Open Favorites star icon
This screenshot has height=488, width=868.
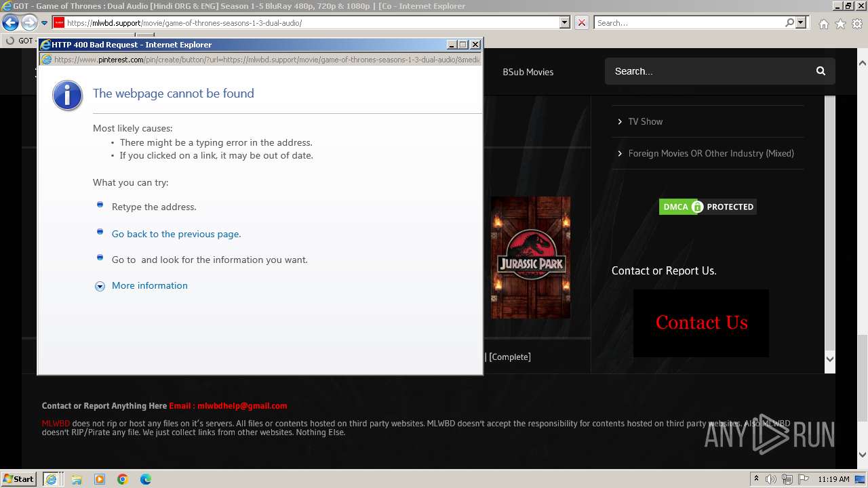[x=840, y=24]
